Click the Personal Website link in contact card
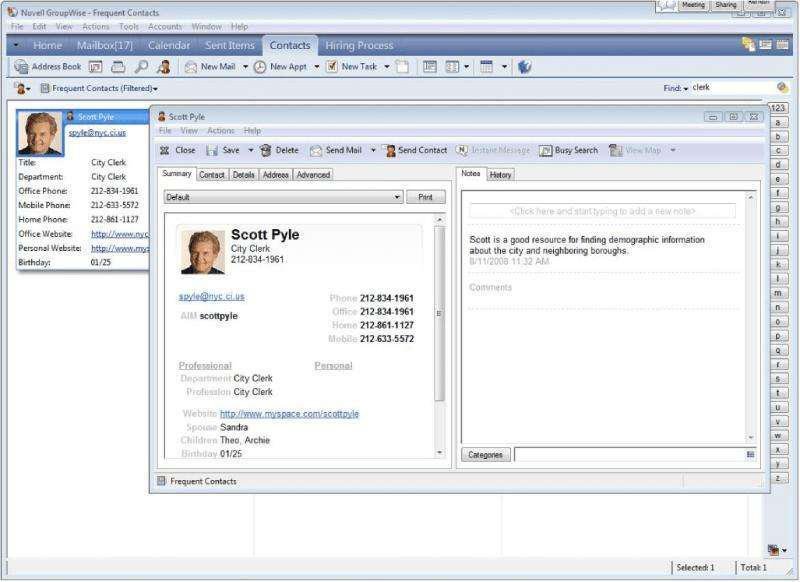This screenshot has height=582, width=800. (120, 248)
